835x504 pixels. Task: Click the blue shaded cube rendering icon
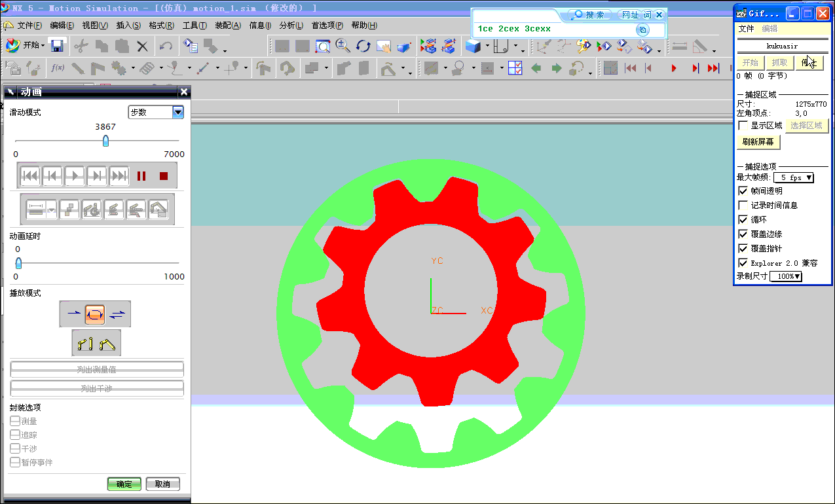click(472, 46)
